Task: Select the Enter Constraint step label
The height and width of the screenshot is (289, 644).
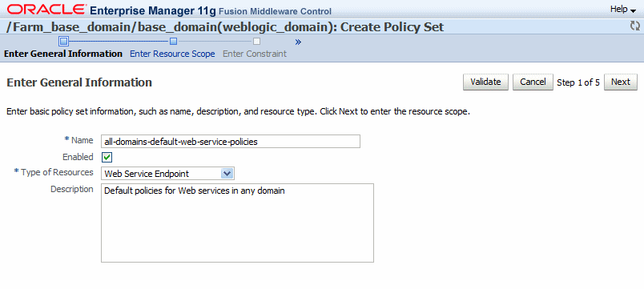Action: tap(255, 54)
